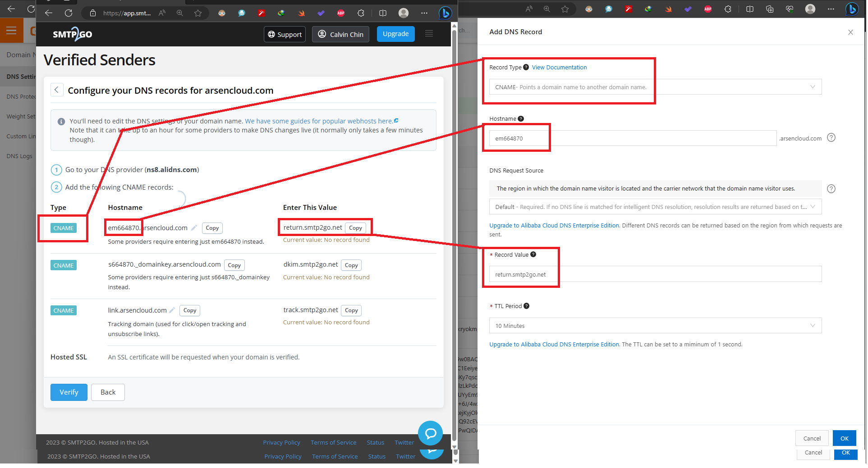The height and width of the screenshot is (468, 868).
Task: Click the orange bird extension in SMTP2GO browser
Action: pos(301,13)
